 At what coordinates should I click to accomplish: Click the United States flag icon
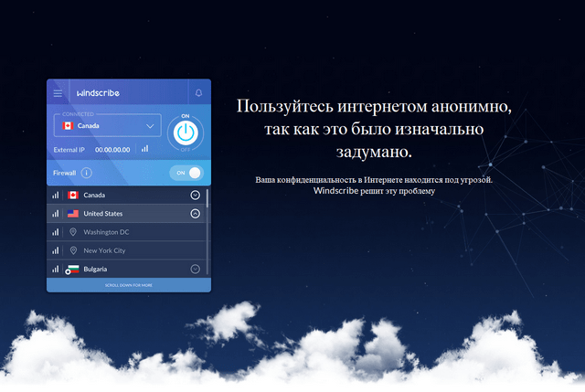(x=72, y=214)
